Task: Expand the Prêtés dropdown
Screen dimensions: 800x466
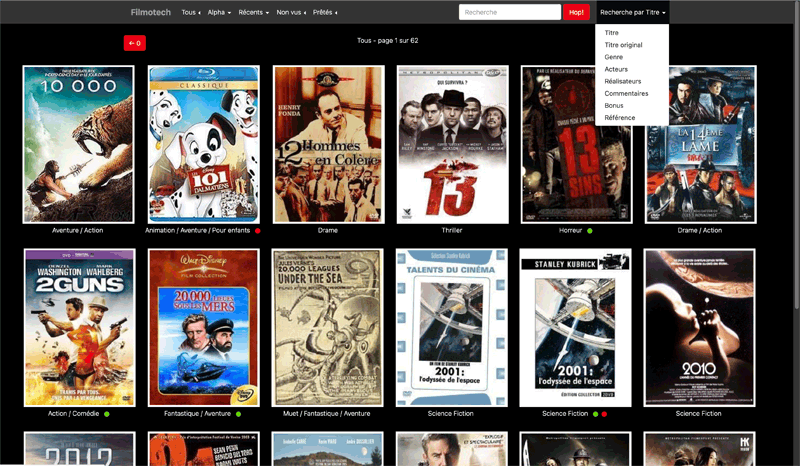Action: tap(324, 12)
